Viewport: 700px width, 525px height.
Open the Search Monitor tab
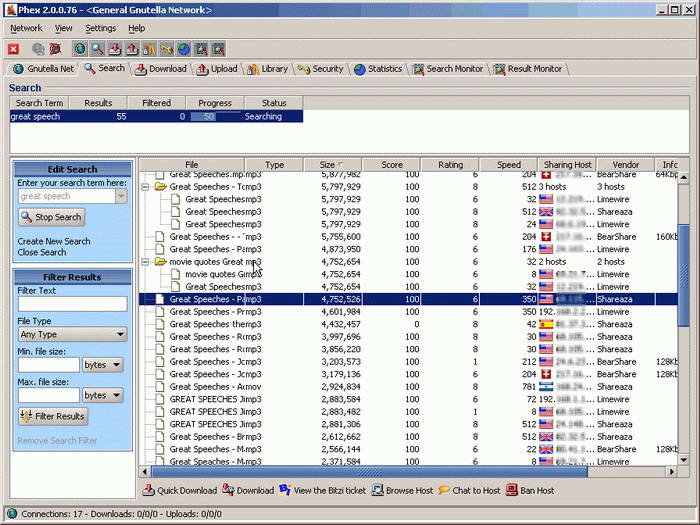[x=448, y=69]
